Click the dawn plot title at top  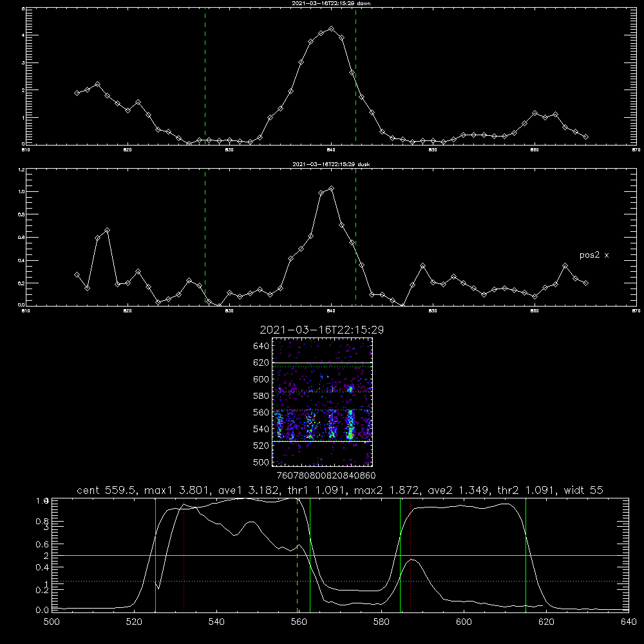[x=331, y=3]
